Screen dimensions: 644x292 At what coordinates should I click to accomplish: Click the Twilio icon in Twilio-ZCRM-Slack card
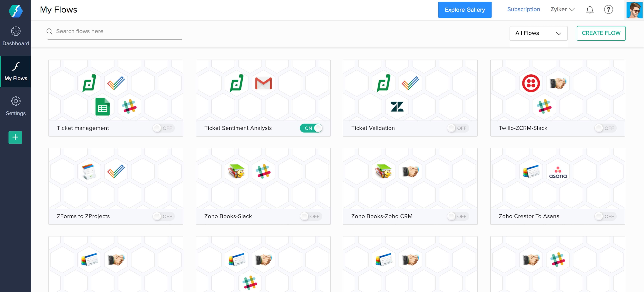click(x=531, y=83)
